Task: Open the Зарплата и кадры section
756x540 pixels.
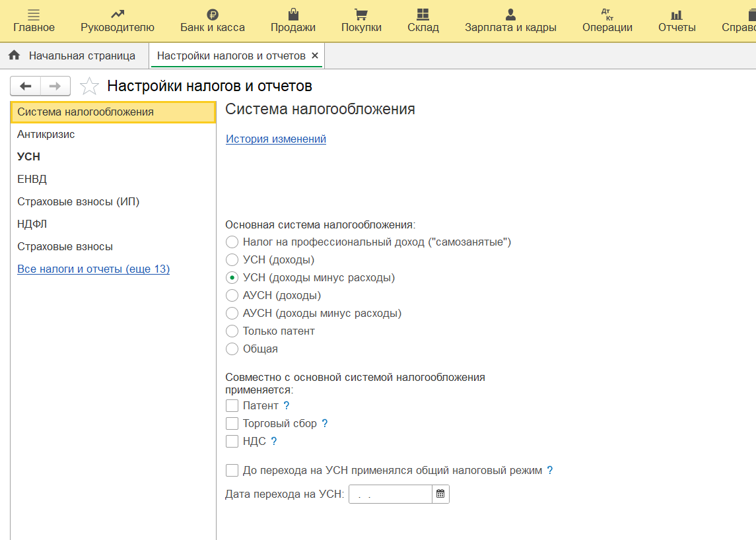Action: tap(510, 20)
